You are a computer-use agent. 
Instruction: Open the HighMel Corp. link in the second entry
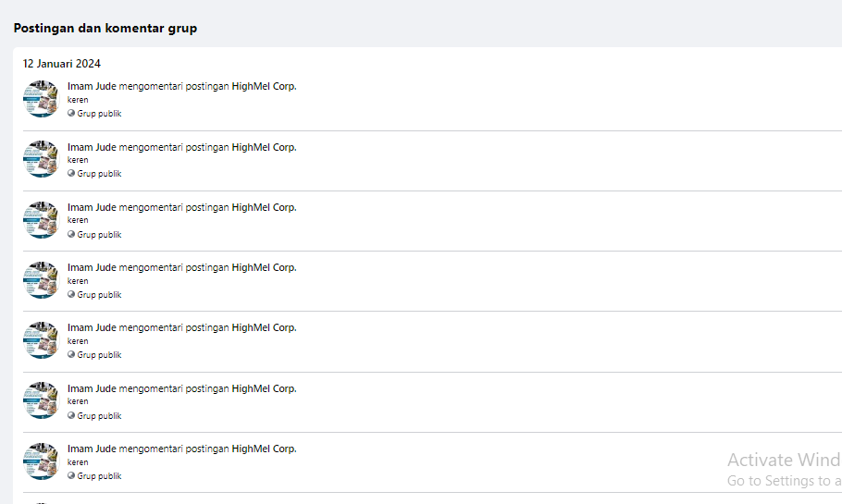[x=264, y=147]
